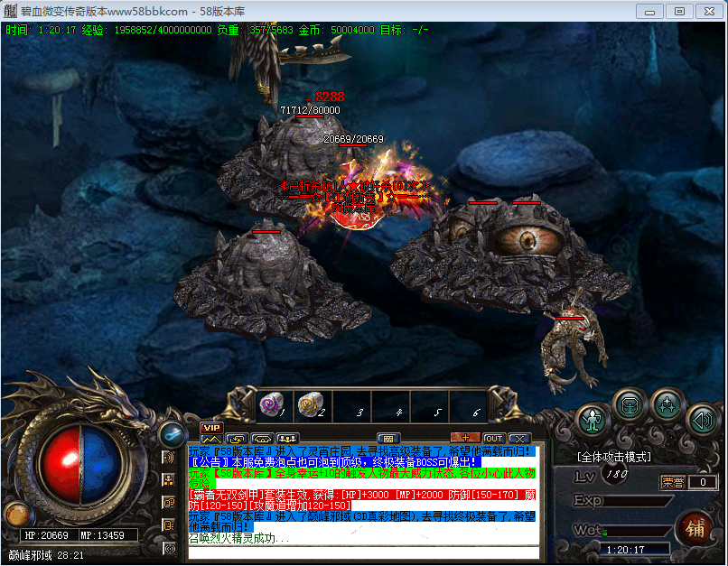The image size is (728, 566).
Task: Open the skills sparkle icon
Action: click(667, 406)
